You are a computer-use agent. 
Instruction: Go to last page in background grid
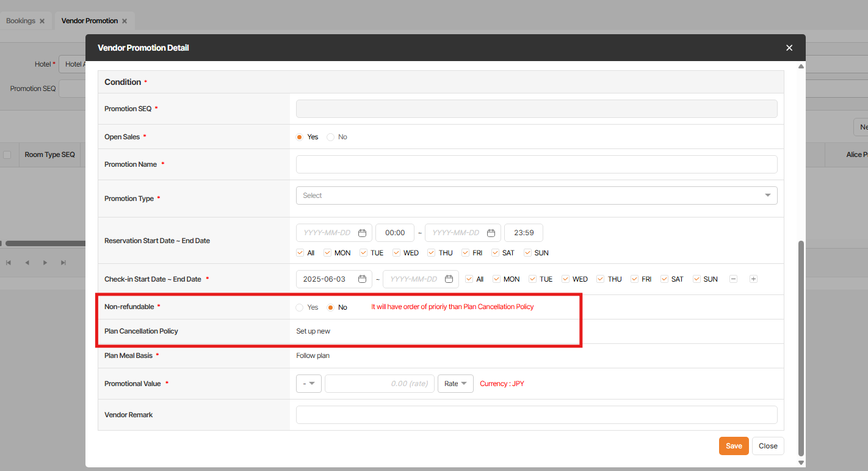(x=63, y=263)
